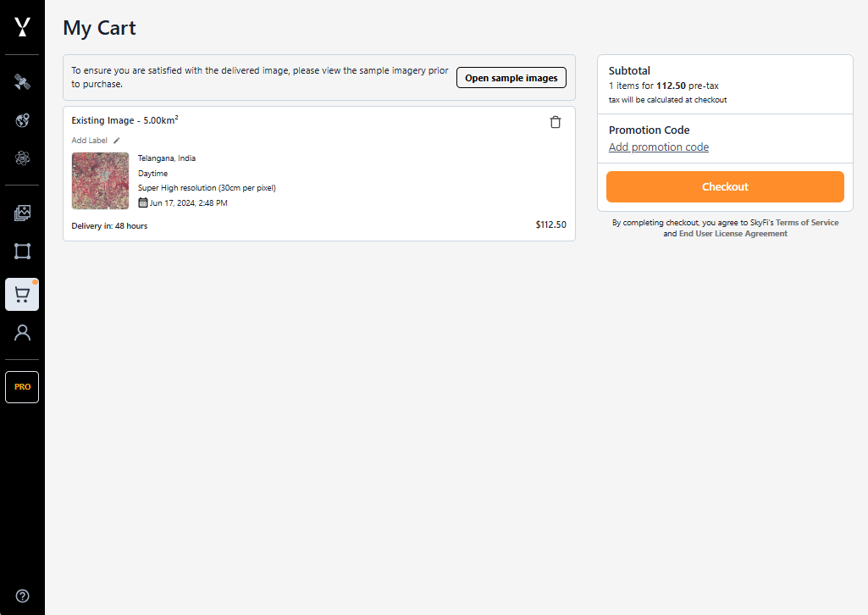Select the area-of-interest square icon
The image size is (868, 615).
[x=22, y=251]
